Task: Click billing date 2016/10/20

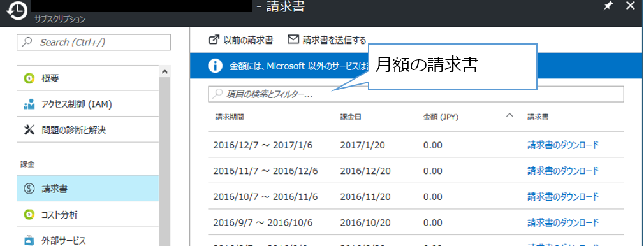Action: tap(365, 223)
